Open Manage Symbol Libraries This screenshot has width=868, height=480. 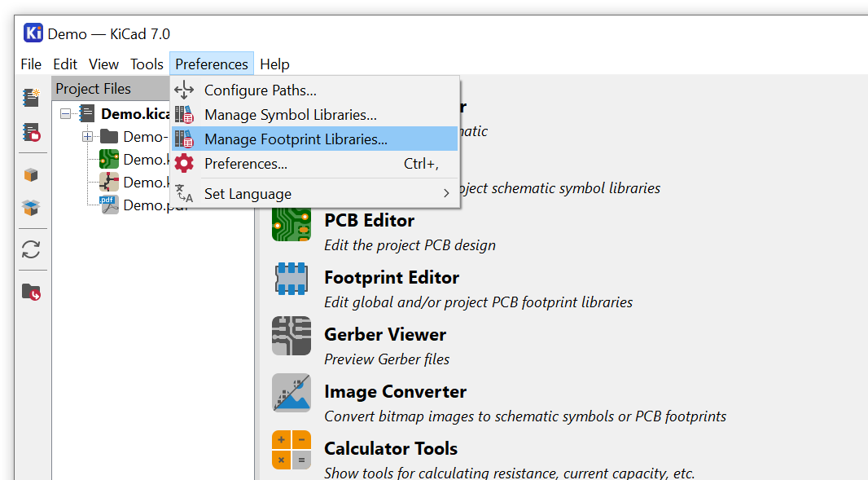[290, 115]
